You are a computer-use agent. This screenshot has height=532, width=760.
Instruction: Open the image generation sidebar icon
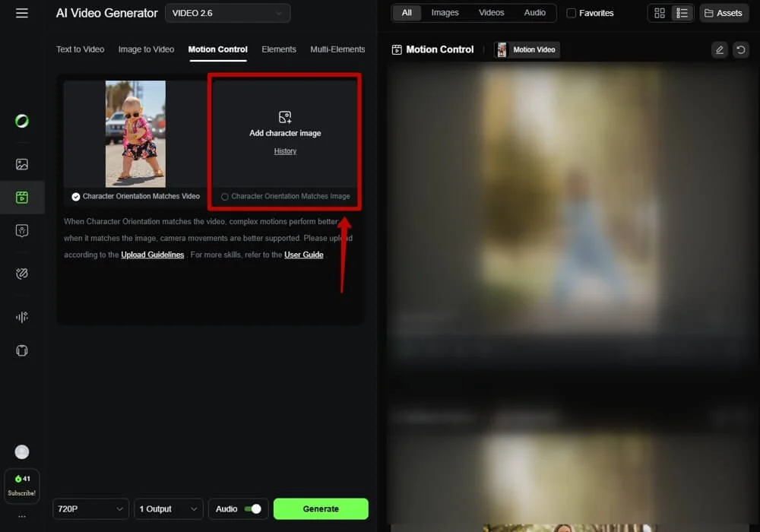(22, 164)
